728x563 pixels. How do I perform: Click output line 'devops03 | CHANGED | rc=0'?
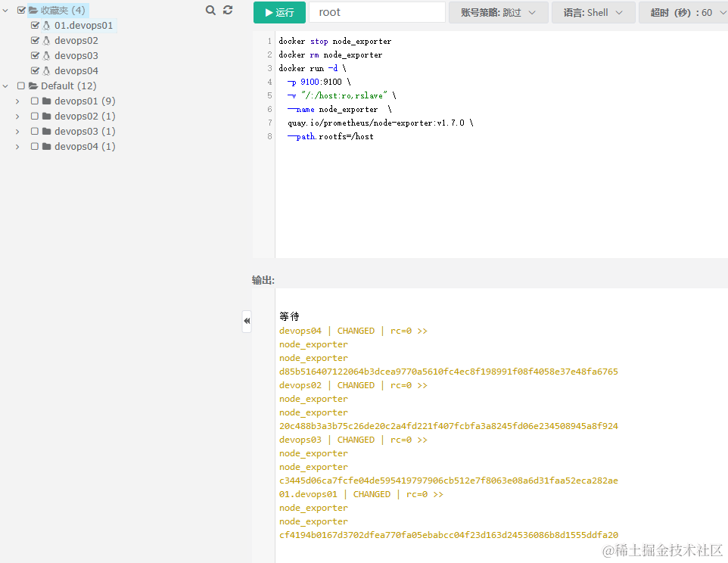[x=353, y=440]
